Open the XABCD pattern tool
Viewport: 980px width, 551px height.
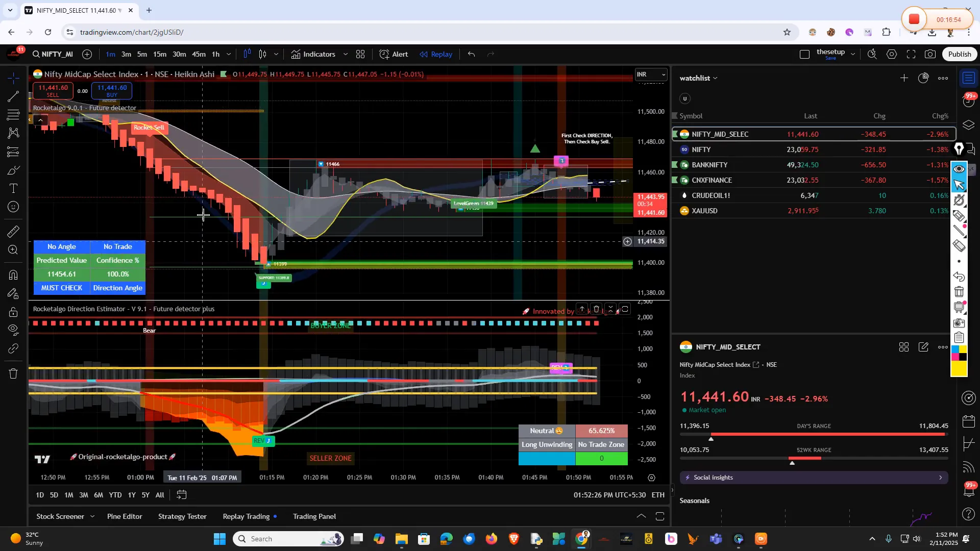point(13,132)
